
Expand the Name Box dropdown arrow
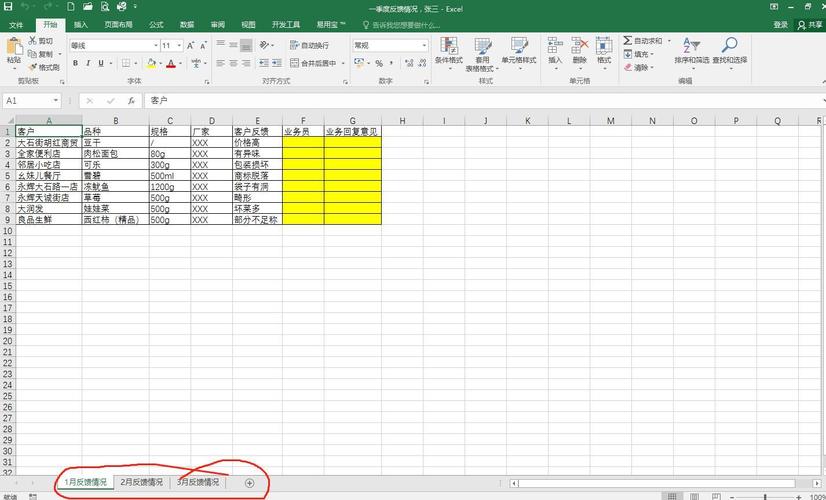tap(56, 101)
